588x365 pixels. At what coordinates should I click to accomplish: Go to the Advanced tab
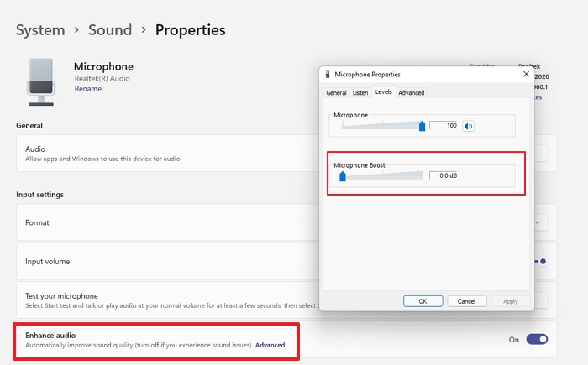[x=411, y=92]
